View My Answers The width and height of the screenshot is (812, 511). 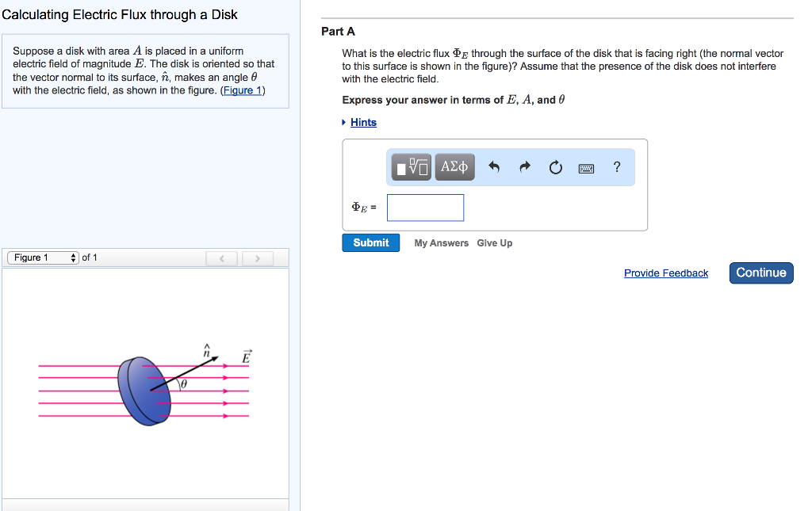click(441, 243)
